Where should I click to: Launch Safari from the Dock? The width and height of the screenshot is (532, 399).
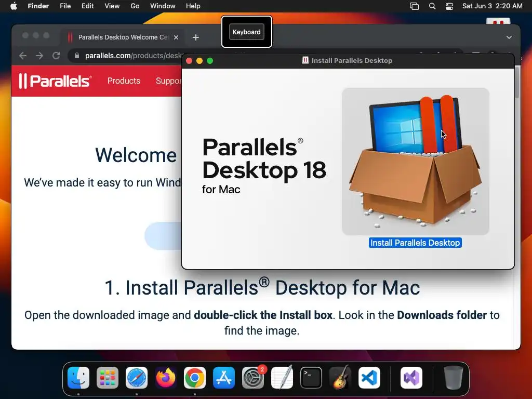pos(137,378)
